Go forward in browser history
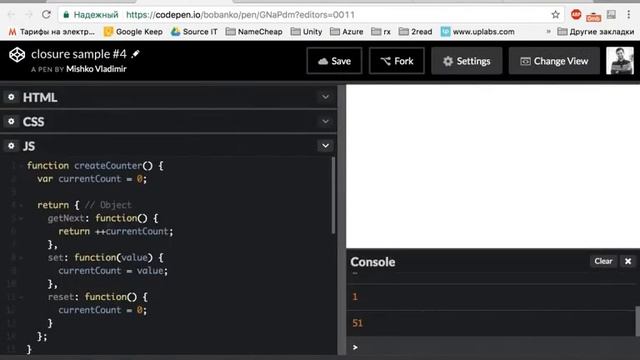This screenshot has width=640, height=360. pyautogui.click(x=29, y=15)
